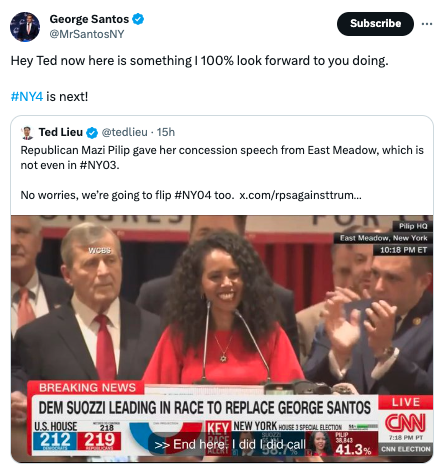Visit the @MrSantosNY handle
445x473 pixels.
(87, 34)
